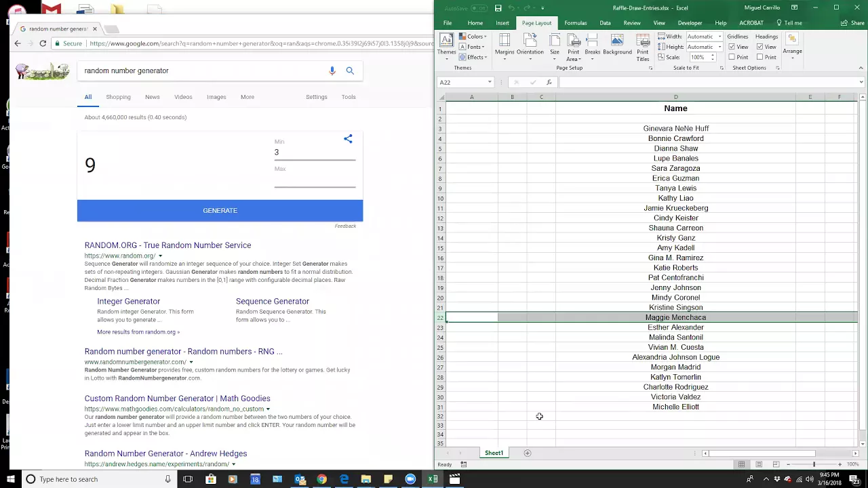Image resolution: width=868 pixels, height=488 pixels.
Task: Open the theme Fonts dropdown
Action: tap(472, 47)
